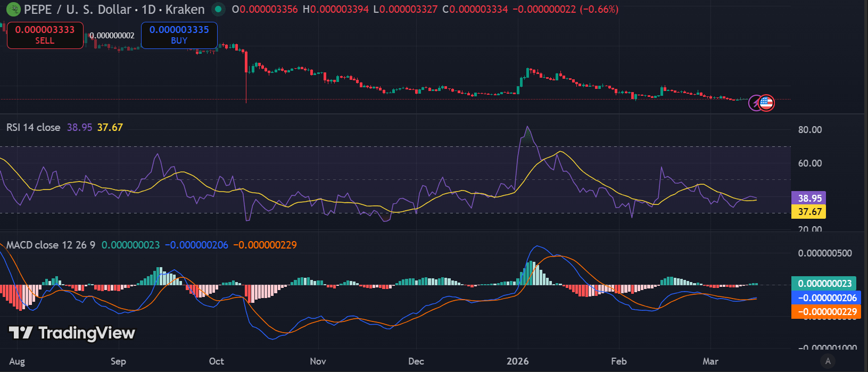Click the orange −0.000000229 axis label
Screen dimensions: 868x372
click(826, 312)
